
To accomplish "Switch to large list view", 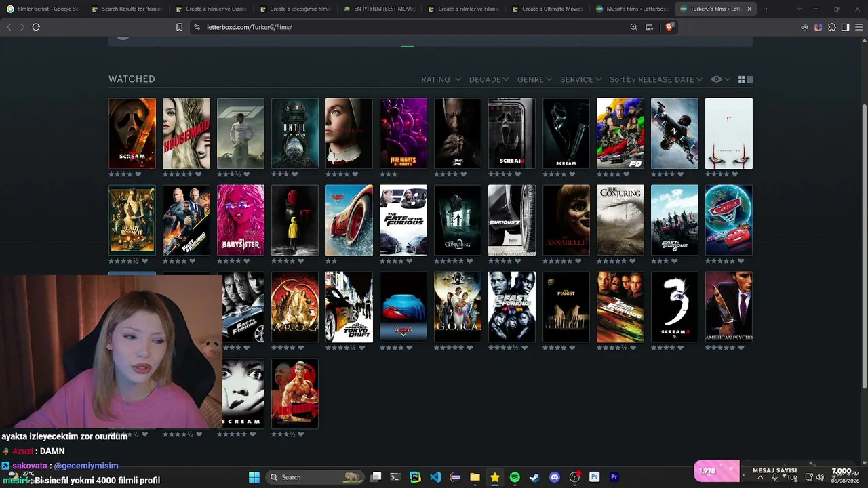I will [749, 79].
